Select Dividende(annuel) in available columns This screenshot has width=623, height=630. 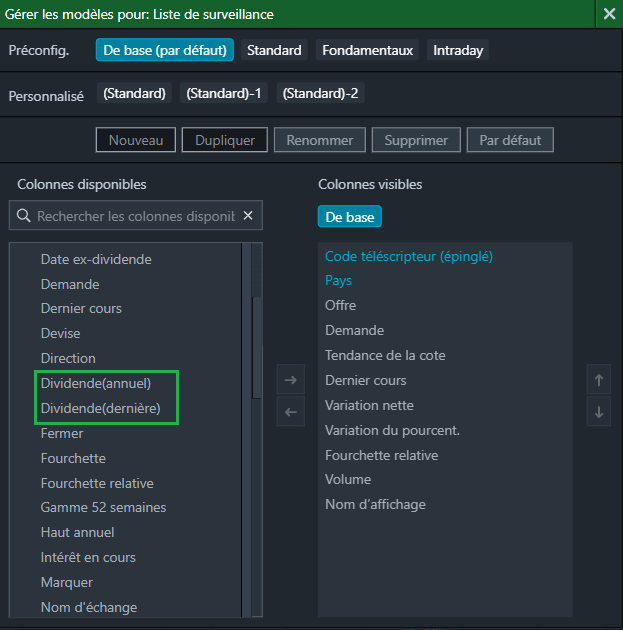point(96,383)
